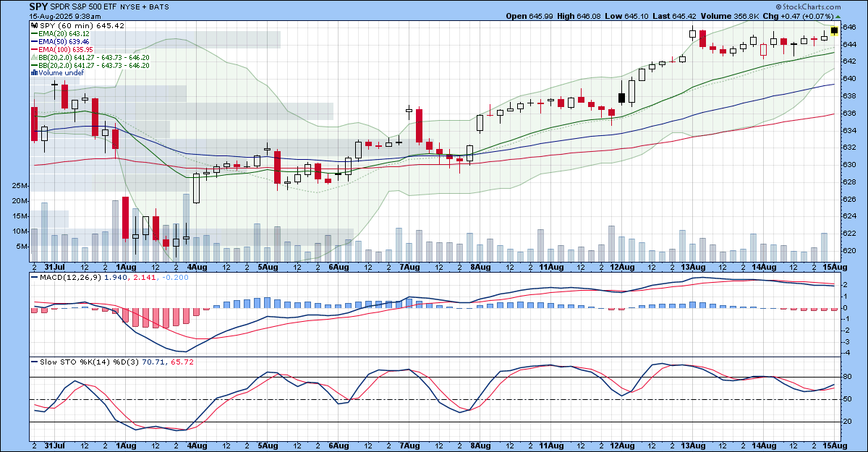Click the Volume undef legend text

pyautogui.click(x=61, y=72)
